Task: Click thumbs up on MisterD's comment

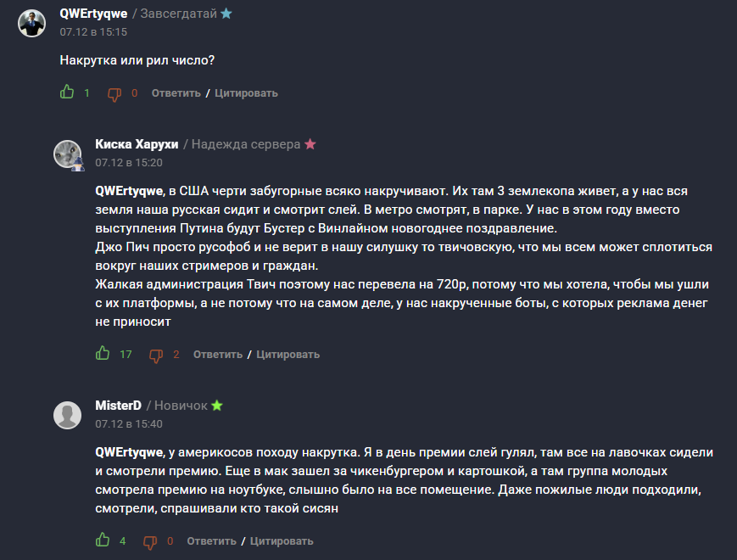Action: pos(103,540)
